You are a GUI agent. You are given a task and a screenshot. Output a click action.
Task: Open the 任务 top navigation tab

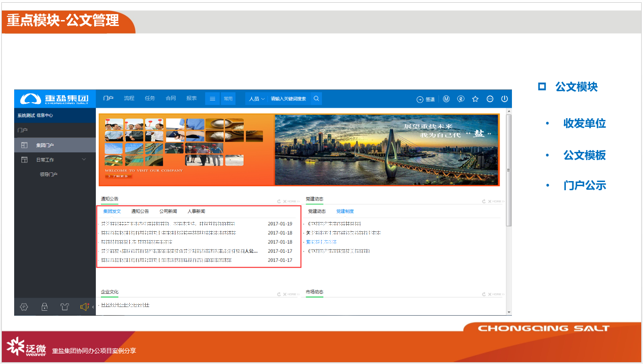[x=150, y=99]
